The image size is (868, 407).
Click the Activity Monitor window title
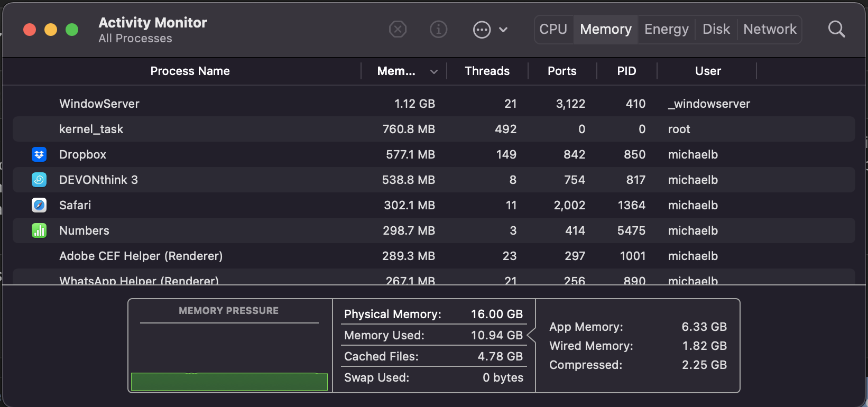[153, 23]
